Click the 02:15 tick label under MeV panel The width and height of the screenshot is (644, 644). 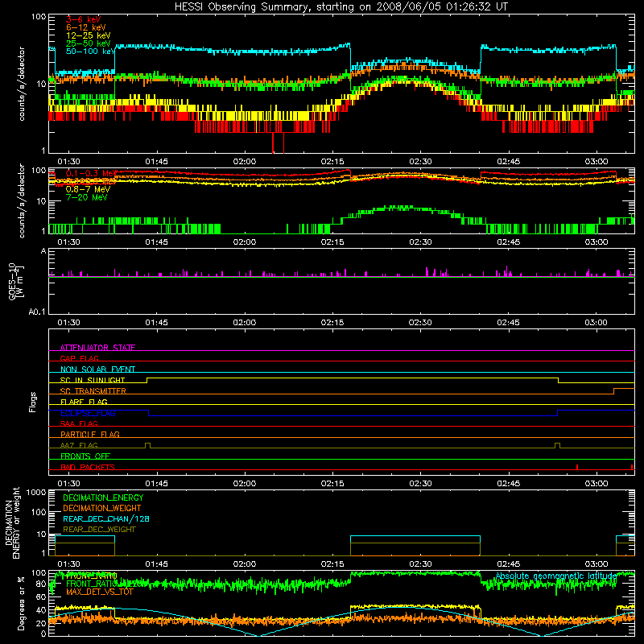pos(332,242)
